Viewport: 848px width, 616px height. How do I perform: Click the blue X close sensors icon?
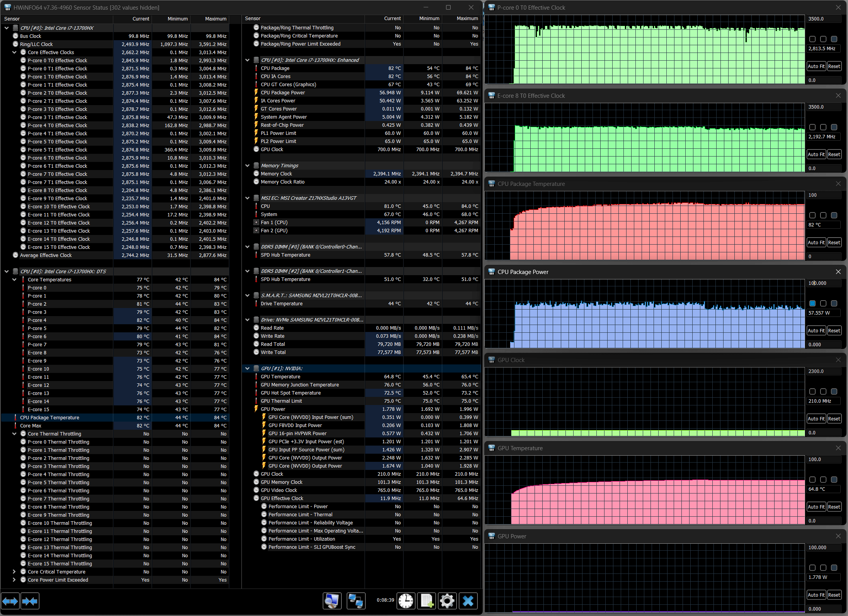(x=468, y=601)
